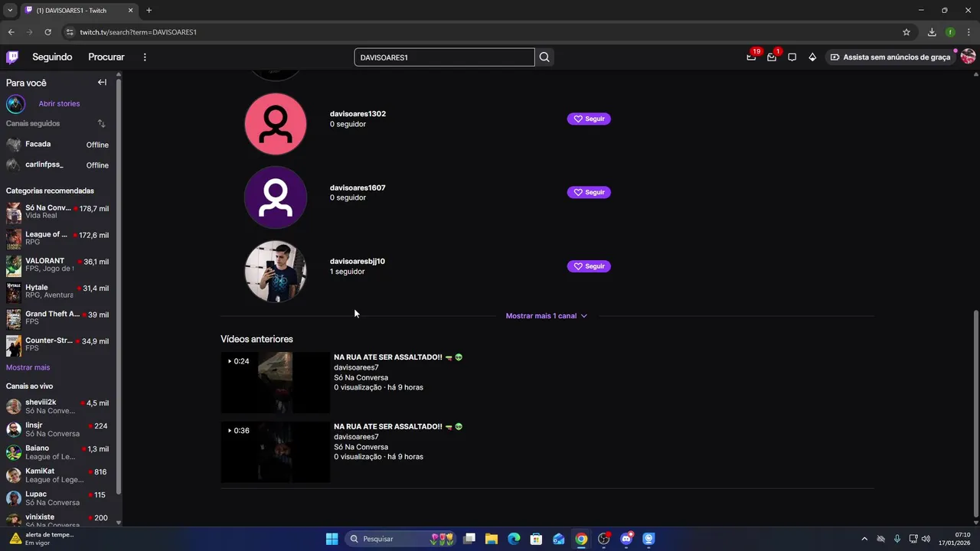Open the user profile avatar menu
The width and height of the screenshot is (980, 551).
968,57
